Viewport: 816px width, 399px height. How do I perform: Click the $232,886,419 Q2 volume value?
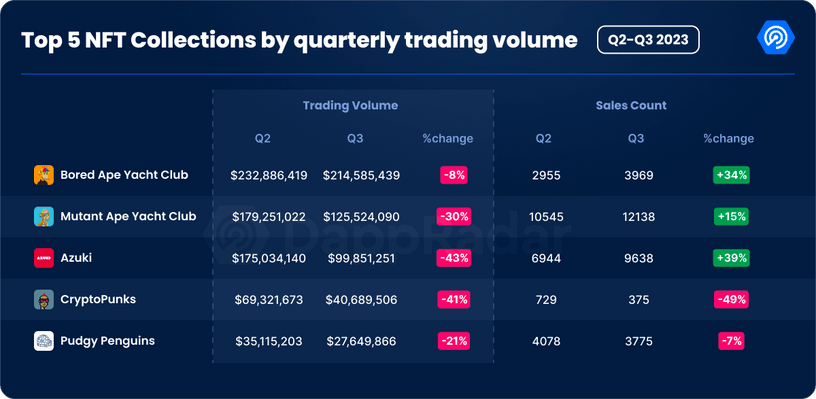[269, 175]
